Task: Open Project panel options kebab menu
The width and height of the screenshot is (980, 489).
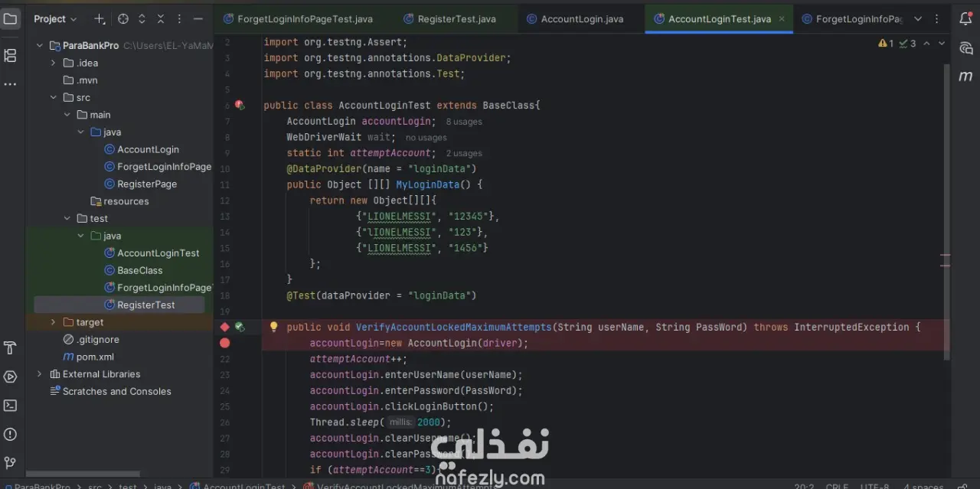Action: (179, 18)
